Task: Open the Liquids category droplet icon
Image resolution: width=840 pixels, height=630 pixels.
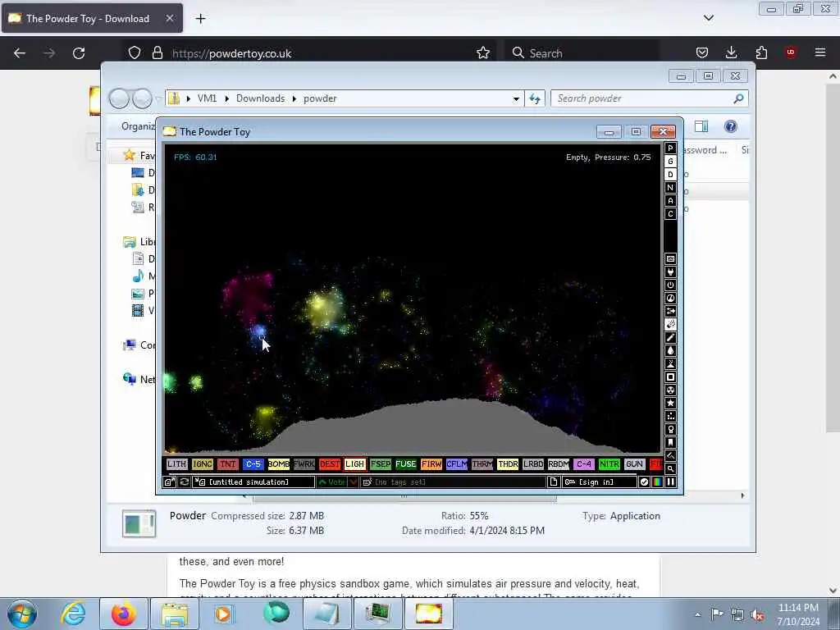Action: (x=670, y=351)
